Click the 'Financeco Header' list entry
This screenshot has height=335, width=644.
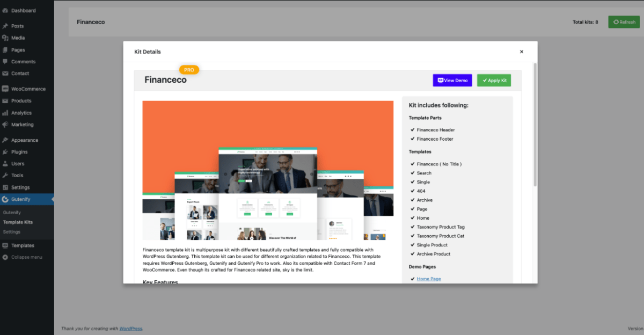click(436, 130)
